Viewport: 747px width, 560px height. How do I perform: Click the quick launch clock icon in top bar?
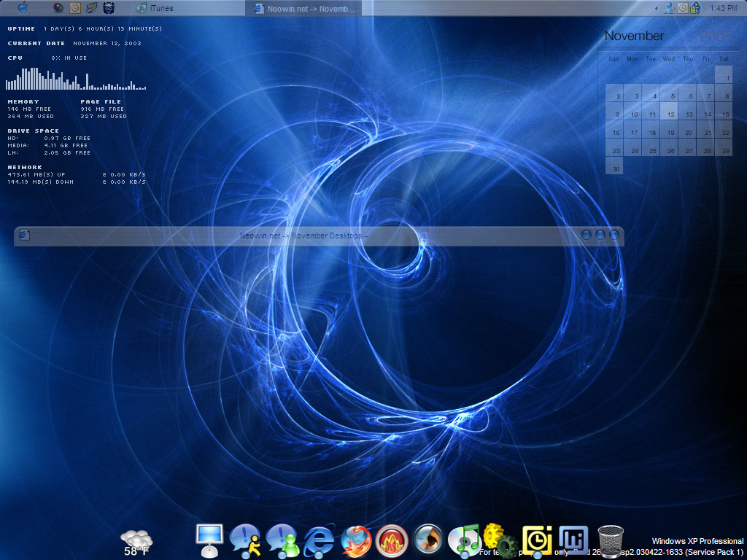[x=75, y=8]
